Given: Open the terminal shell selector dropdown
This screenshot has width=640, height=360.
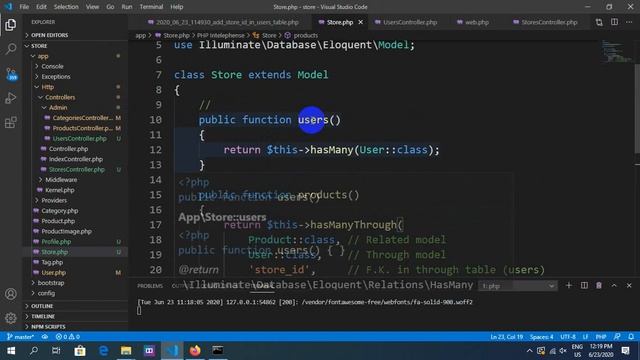Looking at the screenshot, I should click(x=517, y=286).
